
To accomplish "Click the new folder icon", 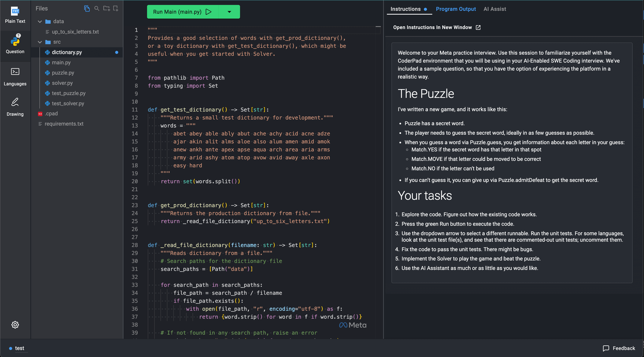I will point(106,9).
